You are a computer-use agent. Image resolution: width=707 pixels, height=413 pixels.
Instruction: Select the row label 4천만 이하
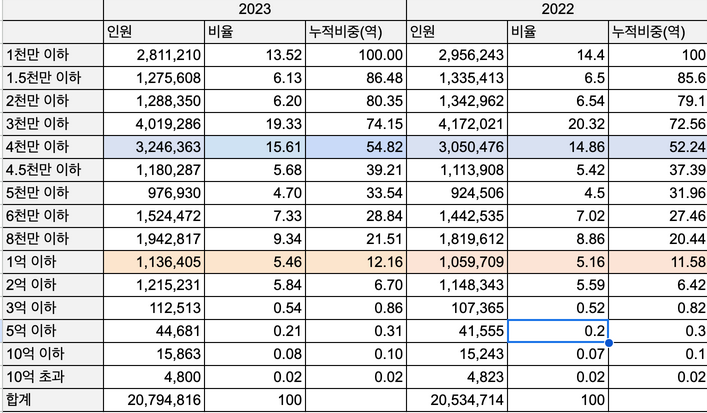[53, 147]
